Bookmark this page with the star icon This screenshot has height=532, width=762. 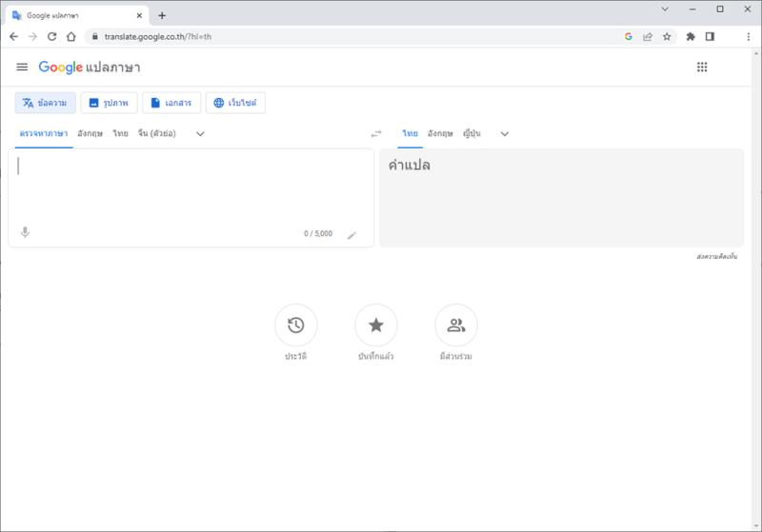pyautogui.click(x=667, y=36)
